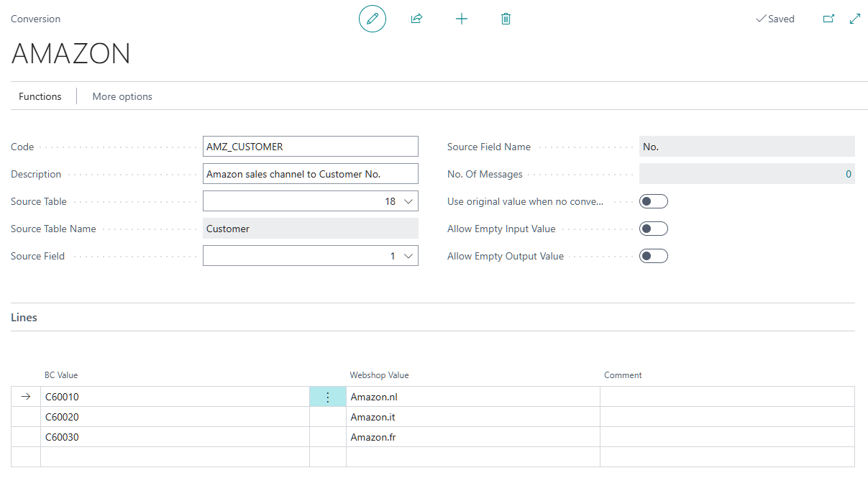Select BC Value cell C60030
The height and width of the screenshot is (478, 868).
coord(175,437)
